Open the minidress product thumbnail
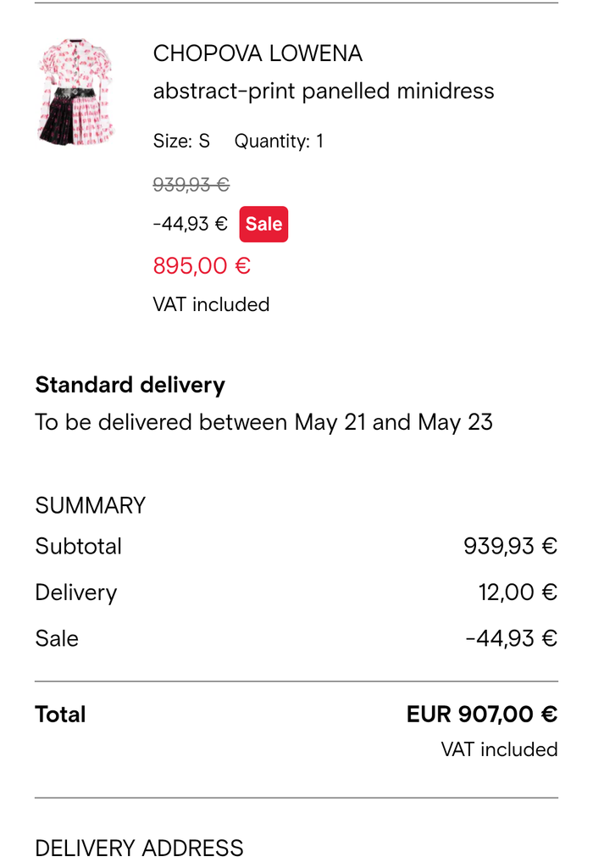 click(x=76, y=92)
